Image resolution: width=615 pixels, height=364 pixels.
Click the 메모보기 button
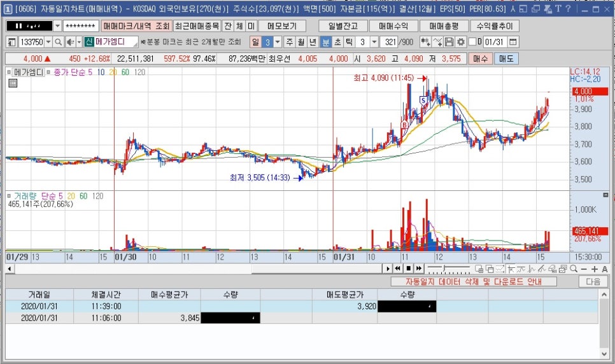point(282,26)
